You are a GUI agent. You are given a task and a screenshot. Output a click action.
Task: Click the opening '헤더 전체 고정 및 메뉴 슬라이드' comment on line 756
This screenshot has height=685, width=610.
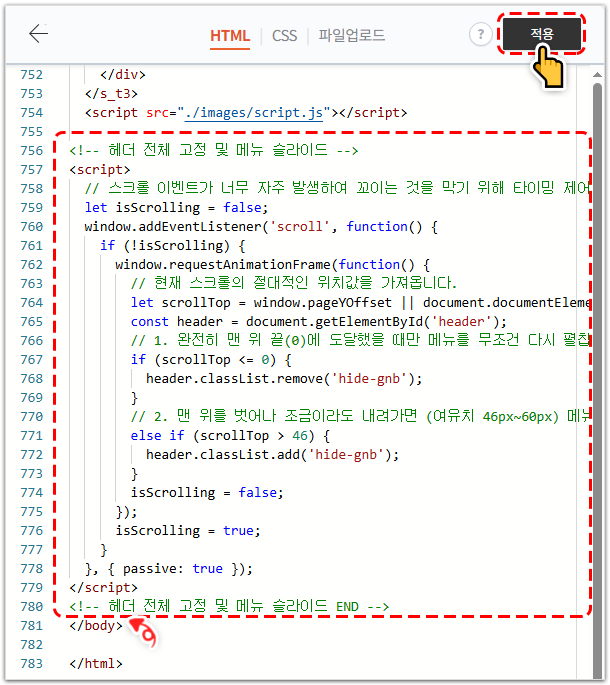[x=214, y=150]
